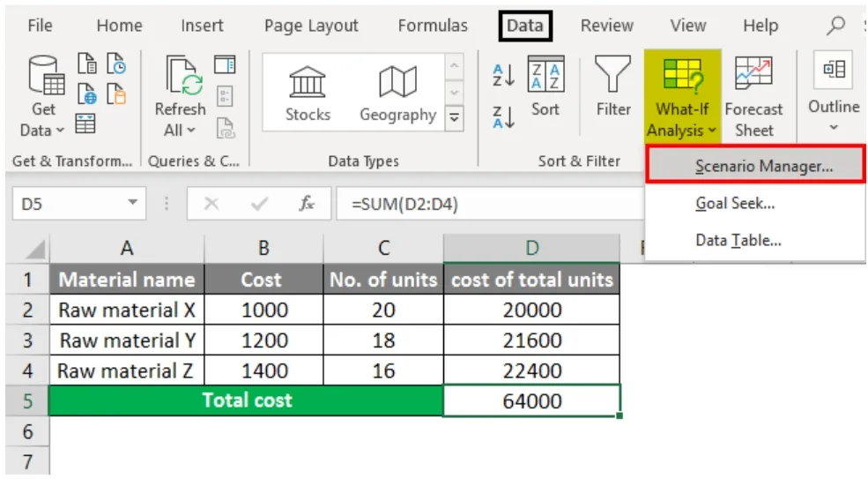The height and width of the screenshot is (479, 868).
Task: Select row 1 header
Action: (27, 279)
